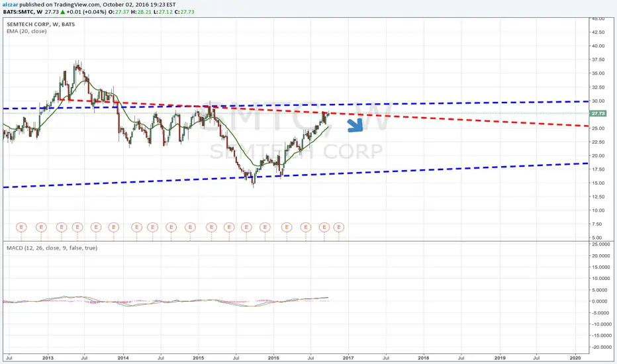Open the last earnings E marker of 2012
Viewport: 617px width, 364px height.
[x=41, y=227]
